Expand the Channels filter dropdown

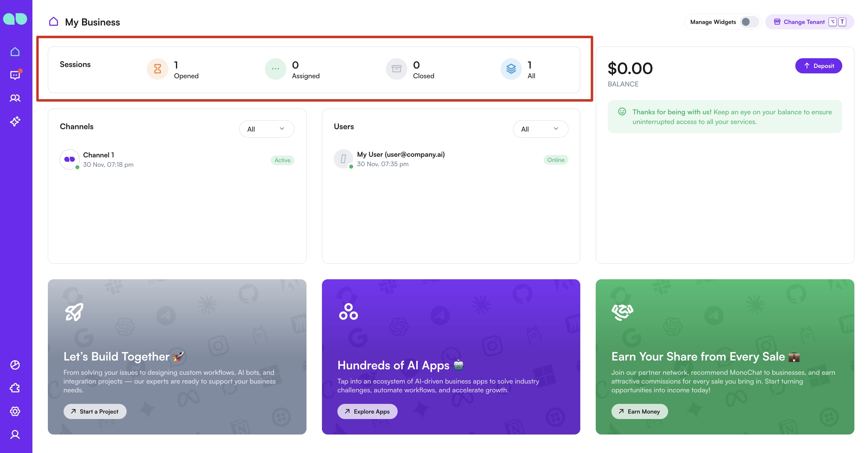coord(266,129)
